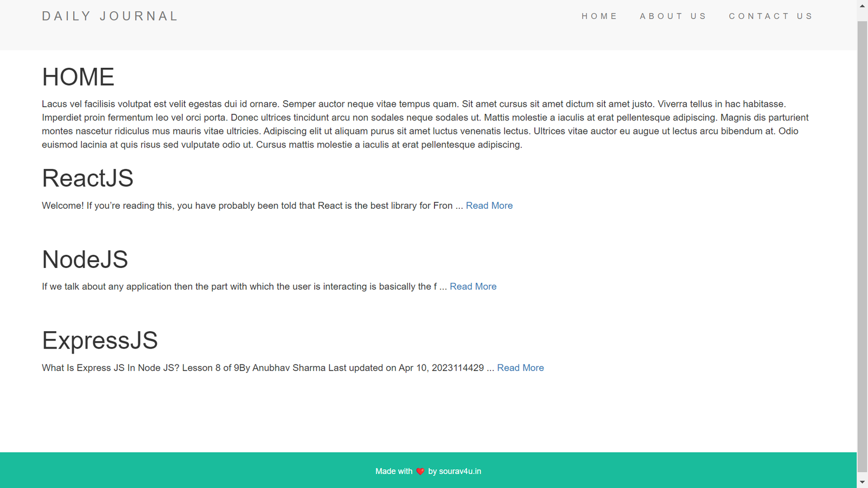Click the 'Welcome! If you're reading this' excerpt

coord(252,206)
